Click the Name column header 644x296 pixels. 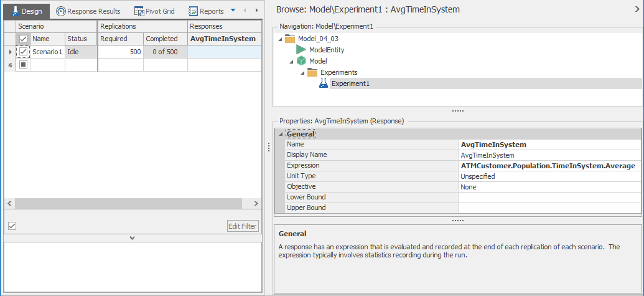click(x=47, y=39)
